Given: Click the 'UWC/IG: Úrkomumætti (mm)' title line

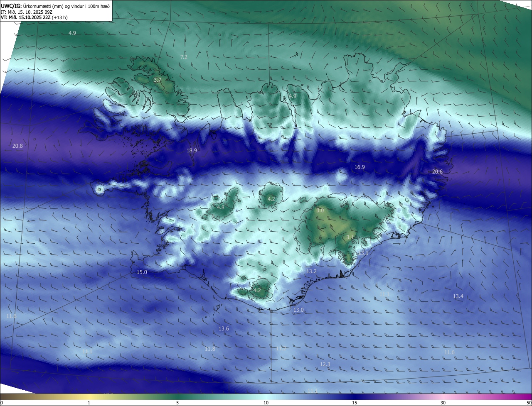Looking at the screenshot, I should 55,6.
